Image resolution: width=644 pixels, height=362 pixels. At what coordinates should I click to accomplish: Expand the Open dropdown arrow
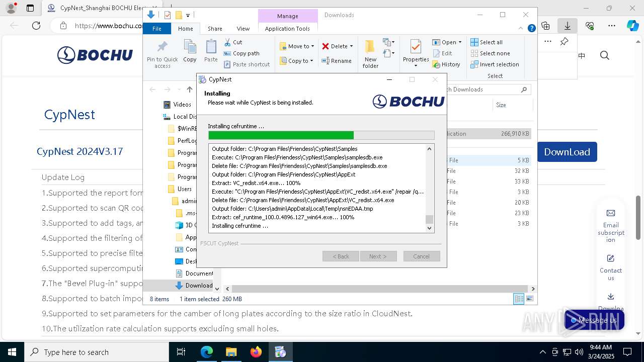(x=460, y=42)
